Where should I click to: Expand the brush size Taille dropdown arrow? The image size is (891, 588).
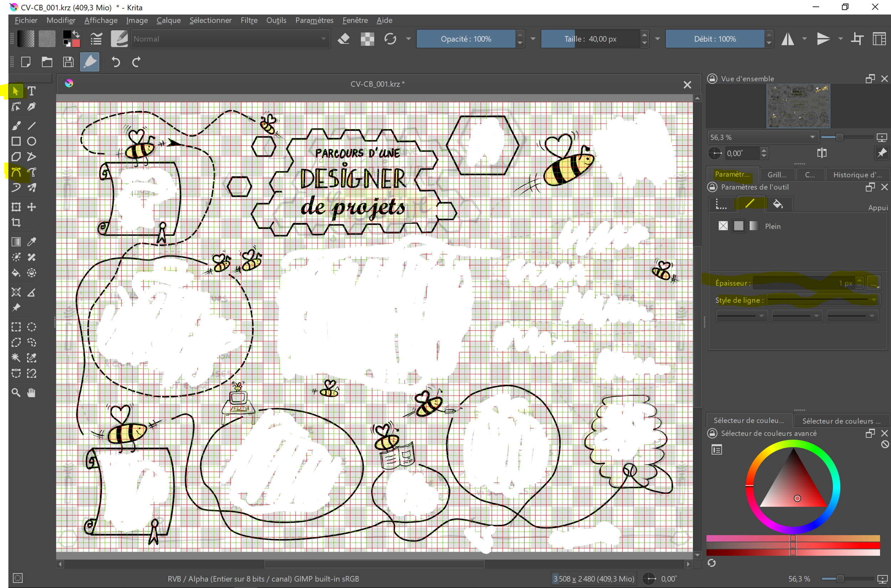(x=657, y=38)
